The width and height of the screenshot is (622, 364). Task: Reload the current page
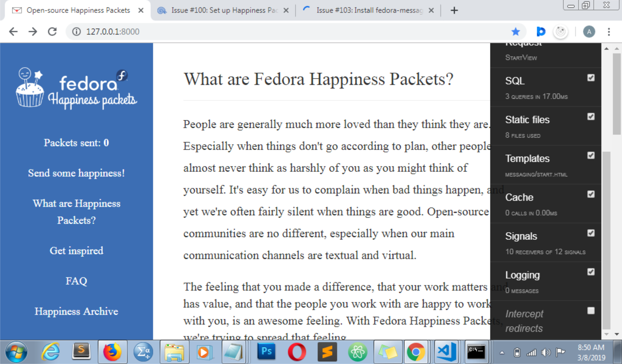(52, 32)
